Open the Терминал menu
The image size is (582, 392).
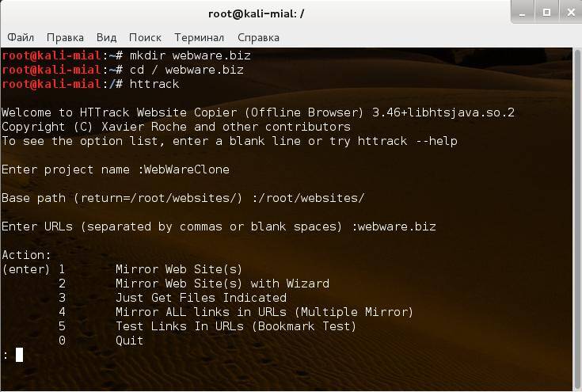tap(199, 37)
